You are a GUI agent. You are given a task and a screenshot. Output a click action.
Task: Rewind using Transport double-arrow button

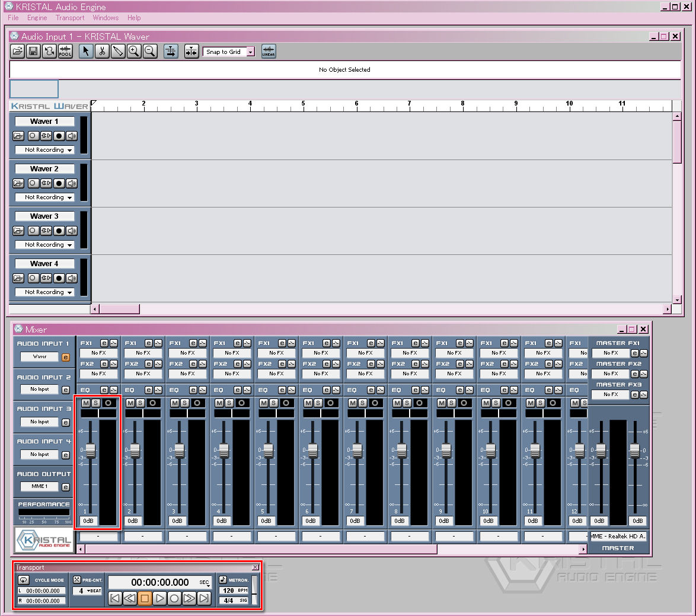pyautogui.click(x=130, y=598)
